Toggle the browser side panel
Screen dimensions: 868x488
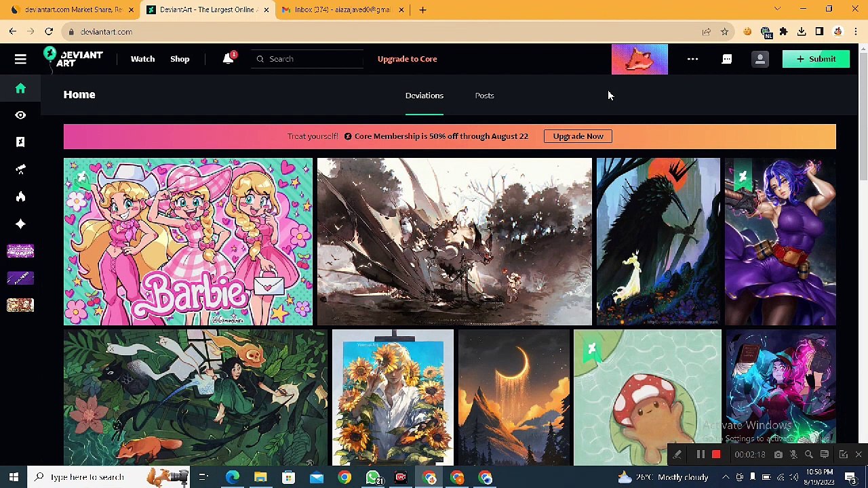click(819, 31)
